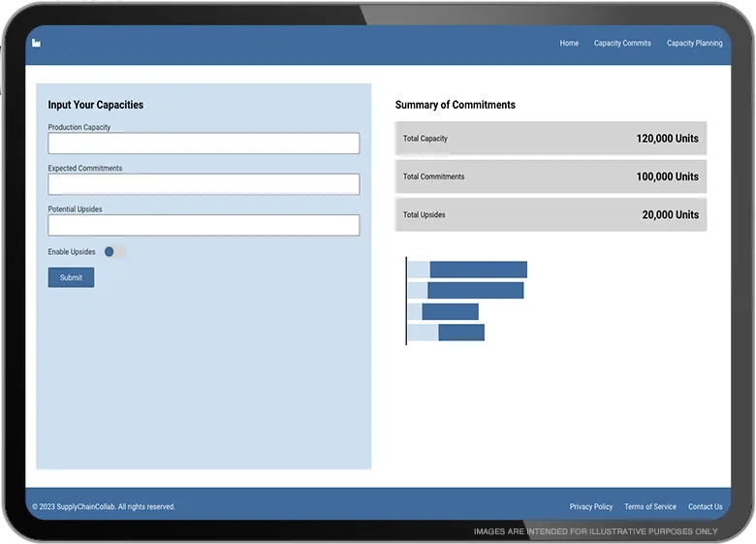Select the Potential Upsides text box
The image size is (756, 544).
204,225
